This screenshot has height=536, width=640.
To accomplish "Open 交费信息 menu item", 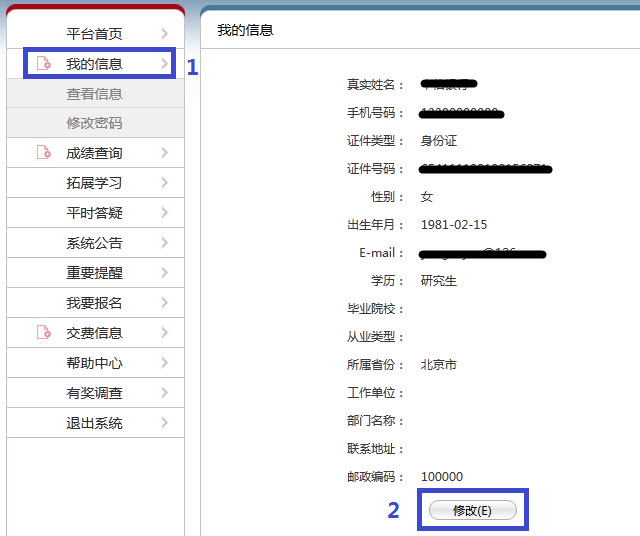I will click(x=96, y=333).
